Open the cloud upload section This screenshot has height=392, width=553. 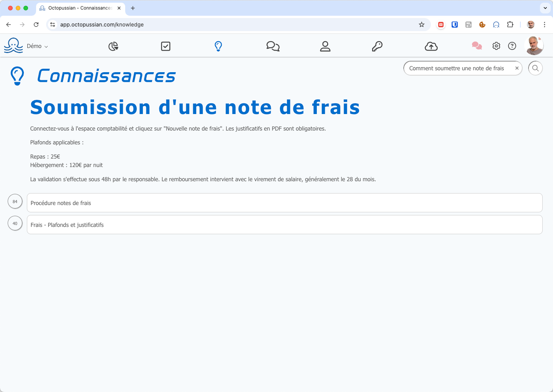coord(431,46)
